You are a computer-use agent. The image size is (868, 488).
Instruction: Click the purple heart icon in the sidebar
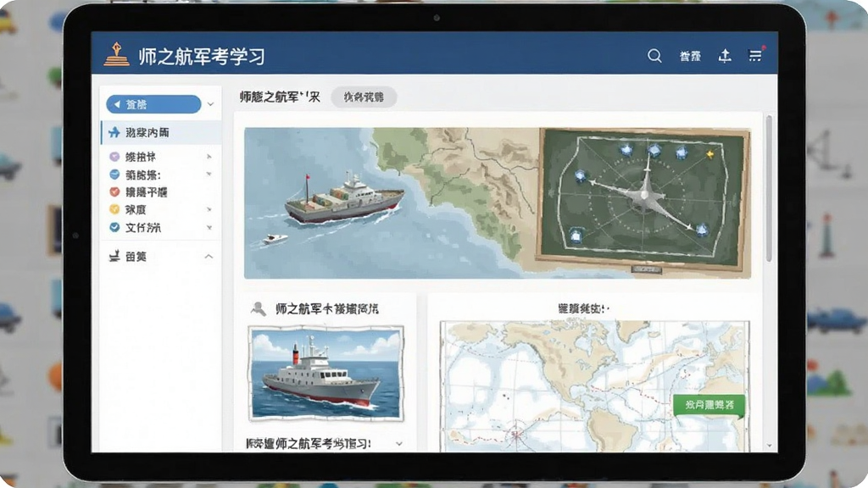pyautogui.click(x=114, y=157)
